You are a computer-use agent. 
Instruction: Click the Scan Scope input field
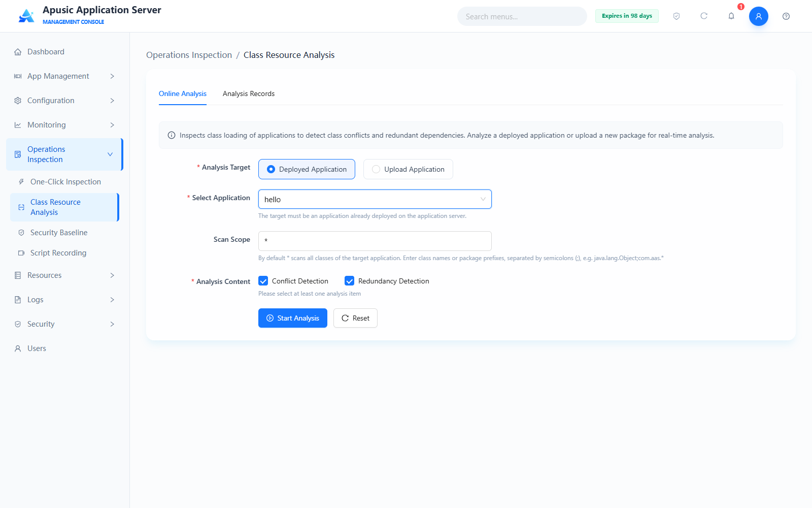pos(375,241)
